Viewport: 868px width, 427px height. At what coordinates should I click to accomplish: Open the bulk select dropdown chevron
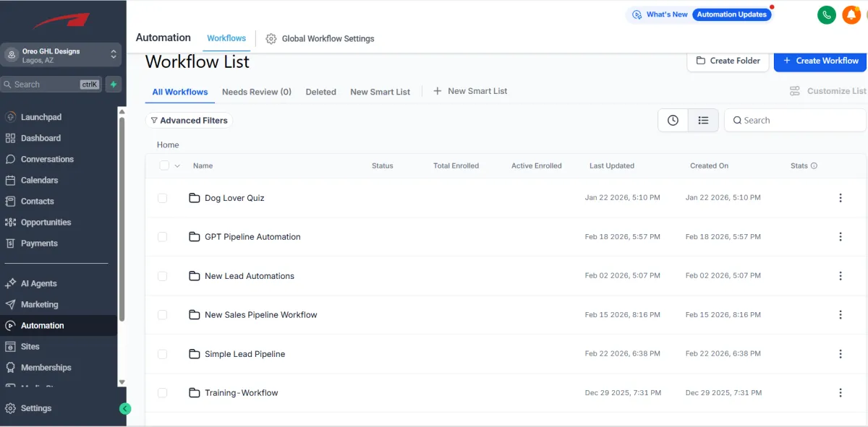177,166
